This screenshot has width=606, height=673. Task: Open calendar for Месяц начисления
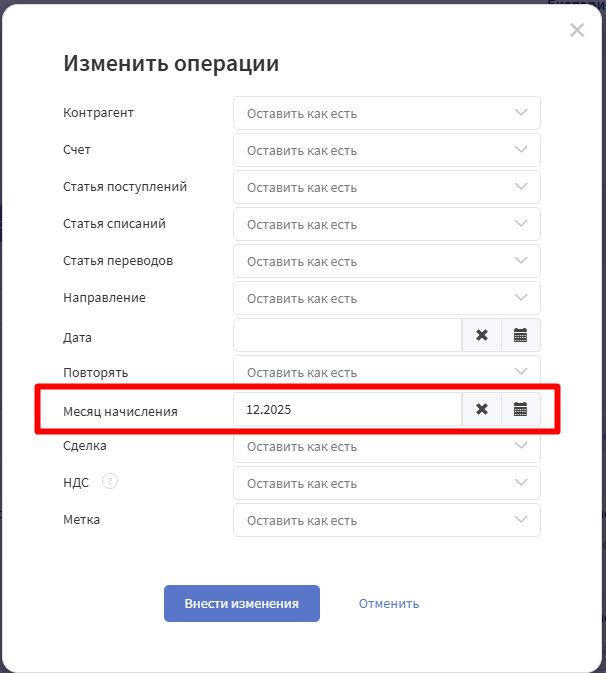[520, 409]
